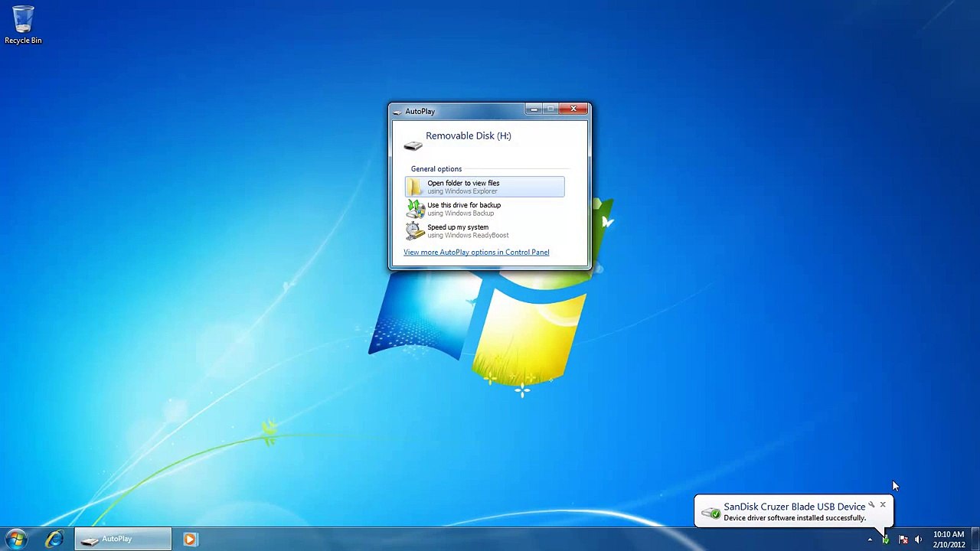
Task: Show hidden system tray icons
Action: point(870,540)
